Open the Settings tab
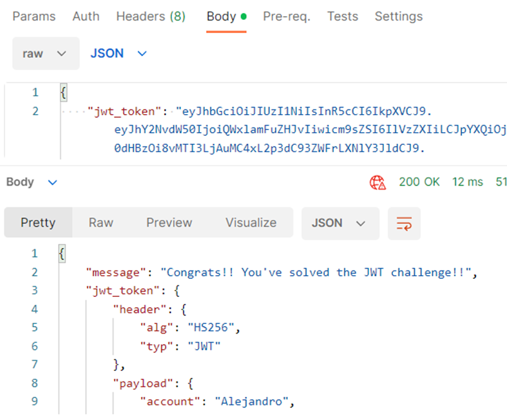Viewport: 507px width, 420px height. coord(399,17)
